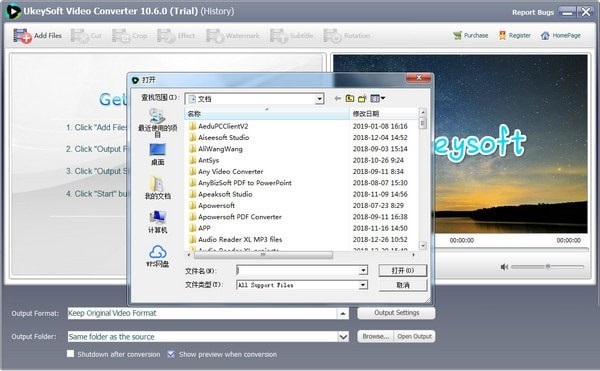The width and height of the screenshot is (600, 371).
Task: Select the Desktop shortcut in sidebar
Action: pyautogui.click(x=157, y=155)
